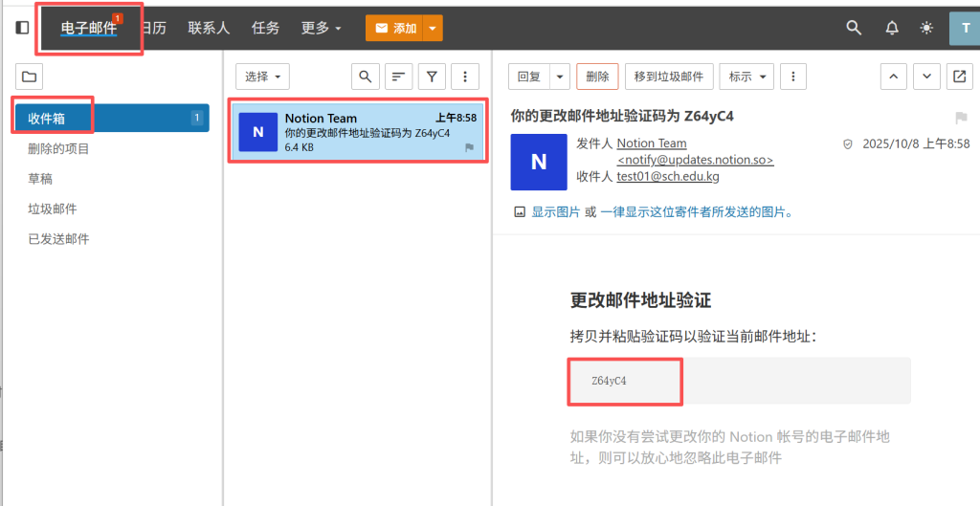Expand the 标示 dropdown

(x=746, y=77)
